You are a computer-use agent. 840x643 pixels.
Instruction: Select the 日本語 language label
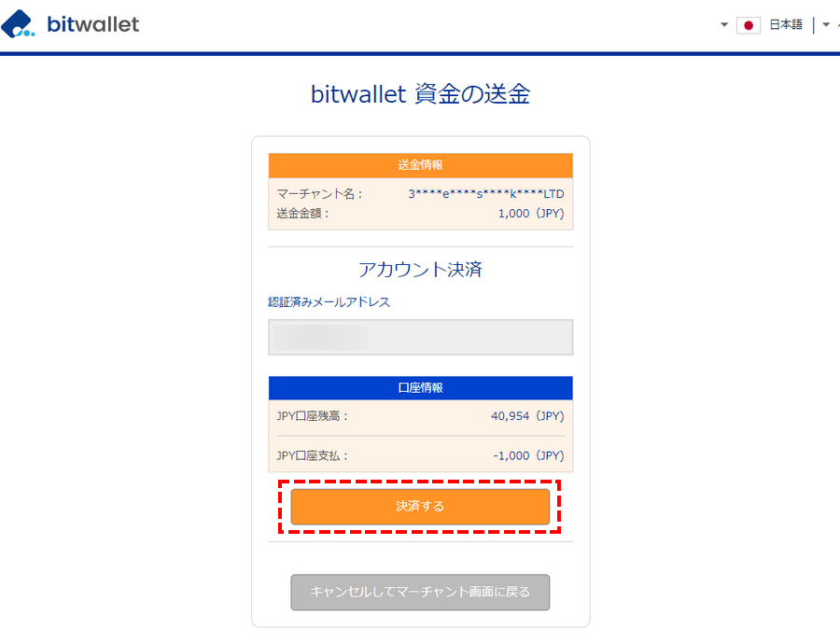[785, 24]
